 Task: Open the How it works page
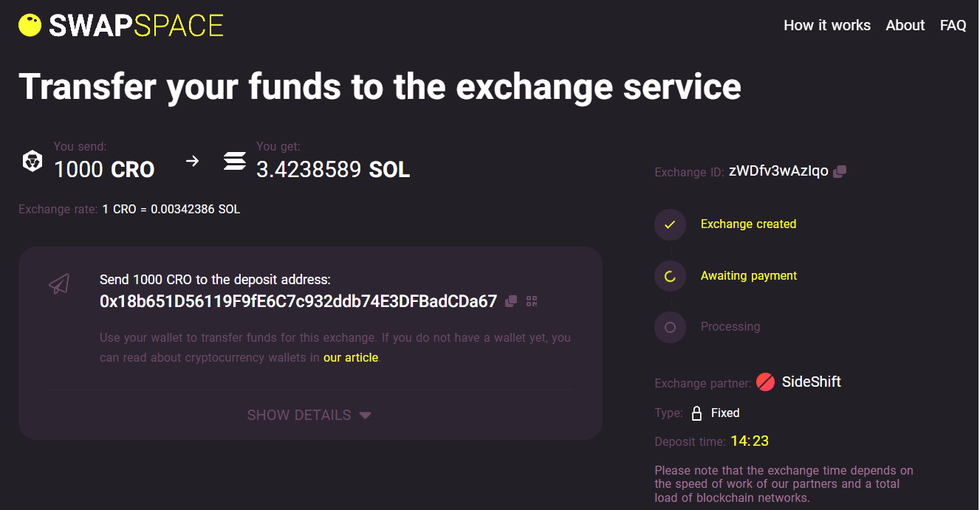[x=826, y=25]
